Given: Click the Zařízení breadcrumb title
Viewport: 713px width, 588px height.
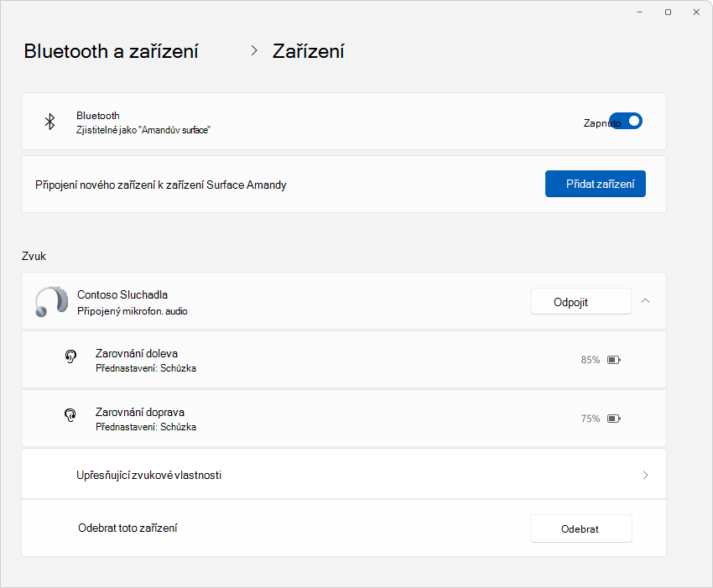Looking at the screenshot, I should click(x=309, y=51).
